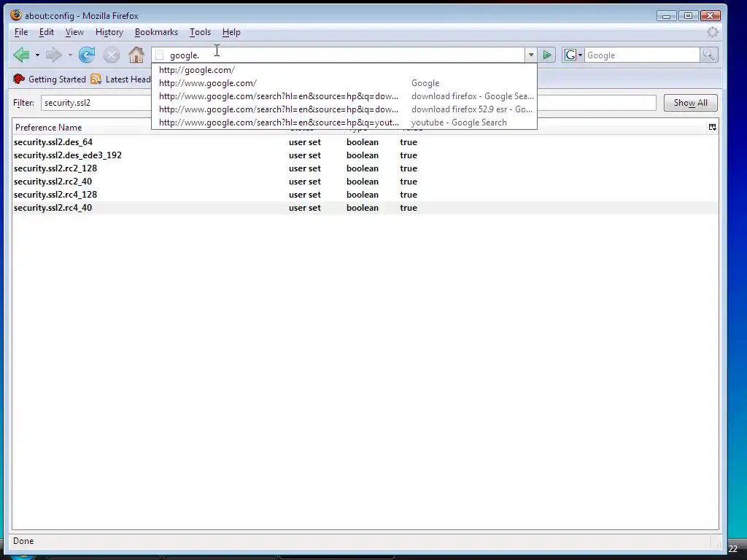
Task: Click the green Back arrow button
Action: (21, 55)
